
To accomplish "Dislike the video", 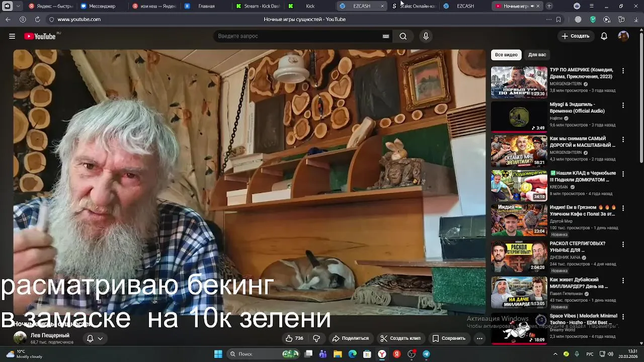I will (x=316, y=338).
